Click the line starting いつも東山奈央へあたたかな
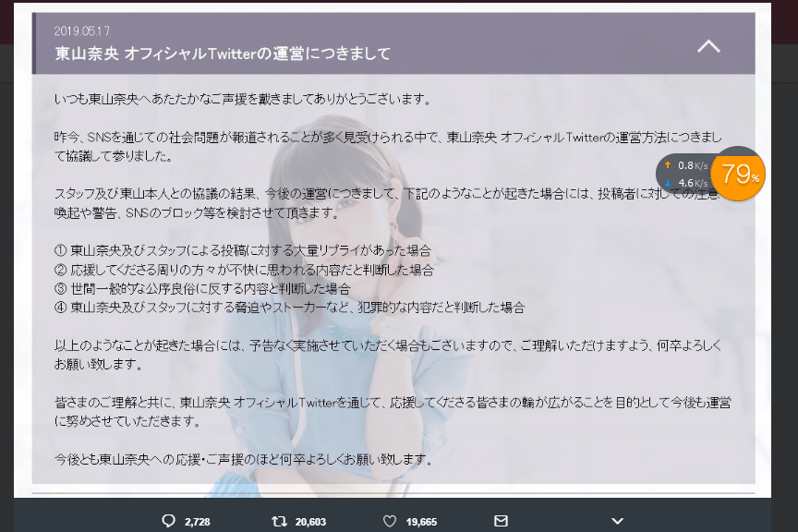Image resolution: width=798 pixels, height=532 pixels. (243, 99)
